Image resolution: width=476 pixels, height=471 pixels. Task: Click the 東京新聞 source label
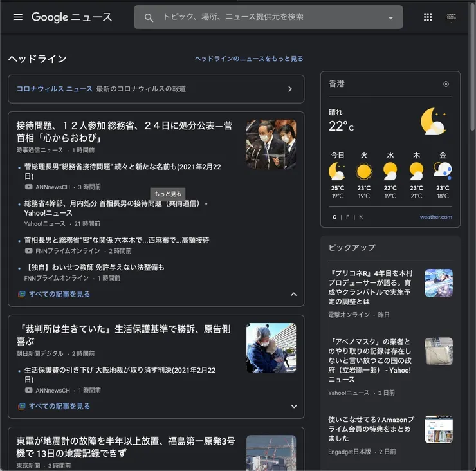28,466
